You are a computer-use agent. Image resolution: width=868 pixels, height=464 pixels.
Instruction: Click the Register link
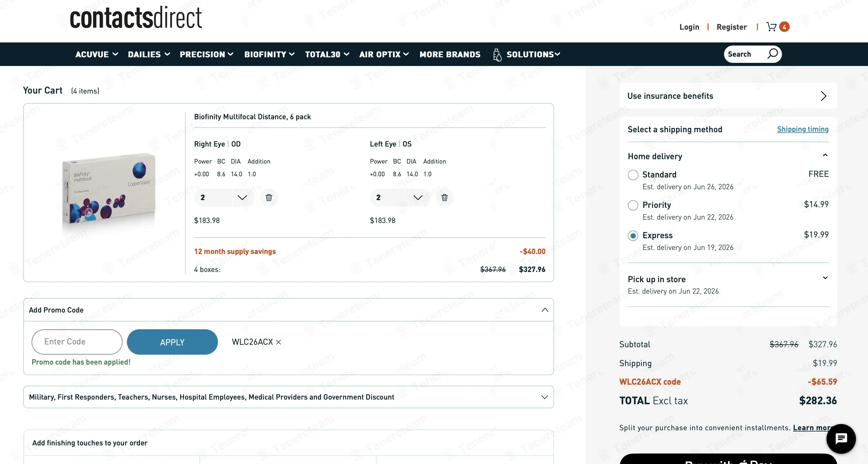(x=731, y=27)
